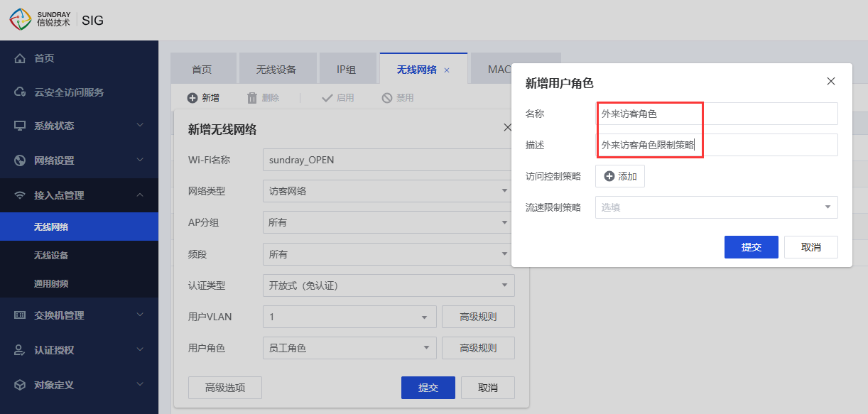
Task: Select 无线网络 in the sidebar submenu
Action: pyautogui.click(x=79, y=227)
